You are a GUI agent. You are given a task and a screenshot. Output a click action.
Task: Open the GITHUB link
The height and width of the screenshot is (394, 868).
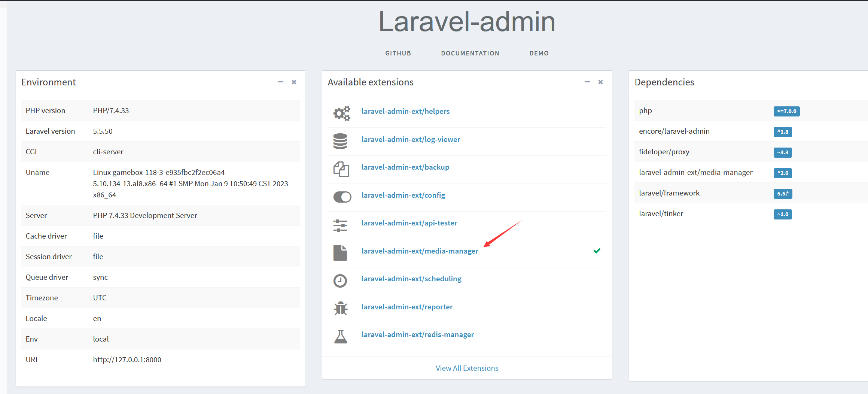[x=398, y=53]
